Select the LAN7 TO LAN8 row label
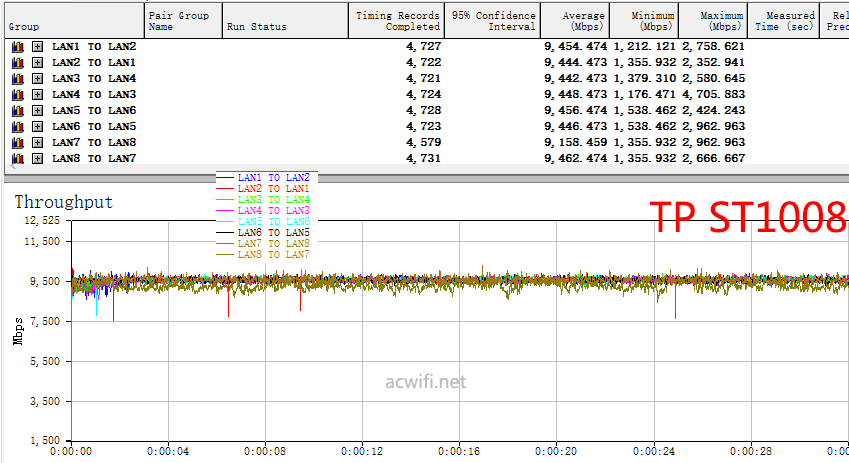Screen dimensions: 849x463 pyautogui.click(x=94, y=143)
